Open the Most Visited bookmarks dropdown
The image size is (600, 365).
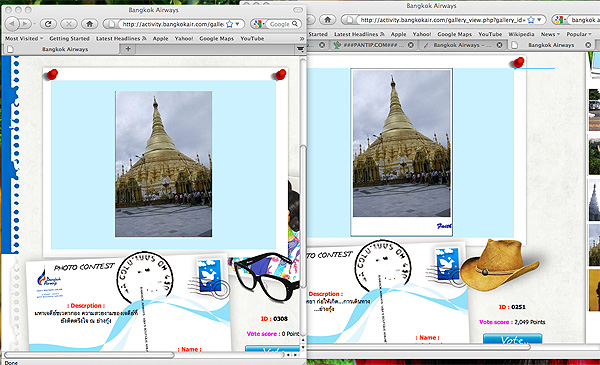(24, 38)
